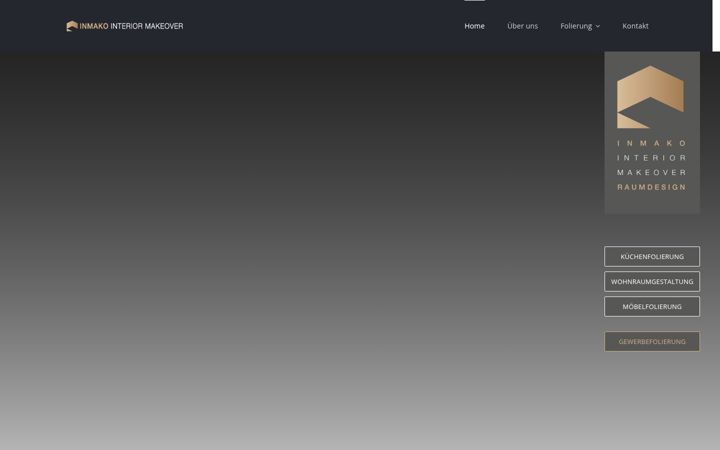The width and height of the screenshot is (720, 450).
Task: Open the Home menu item
Action: [474, 26]
